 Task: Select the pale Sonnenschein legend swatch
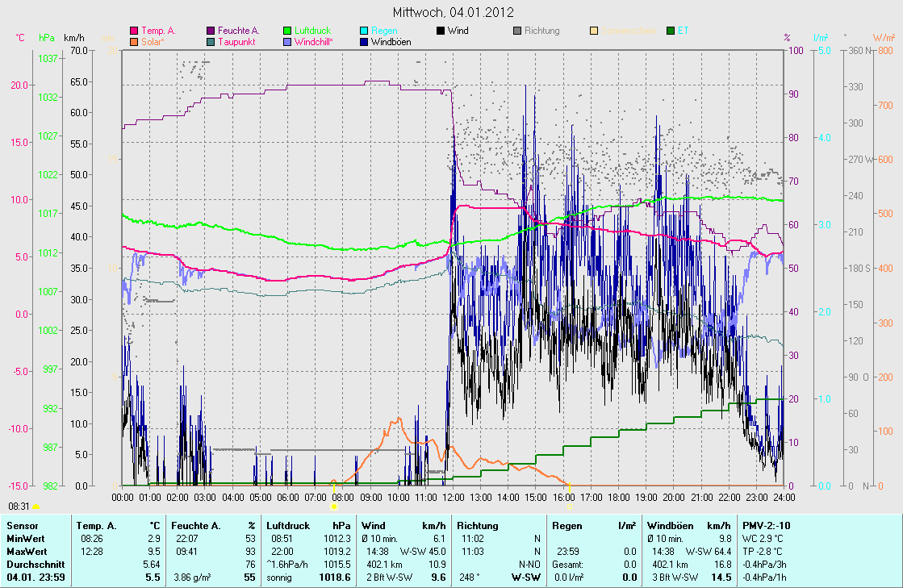pos(594,31)
